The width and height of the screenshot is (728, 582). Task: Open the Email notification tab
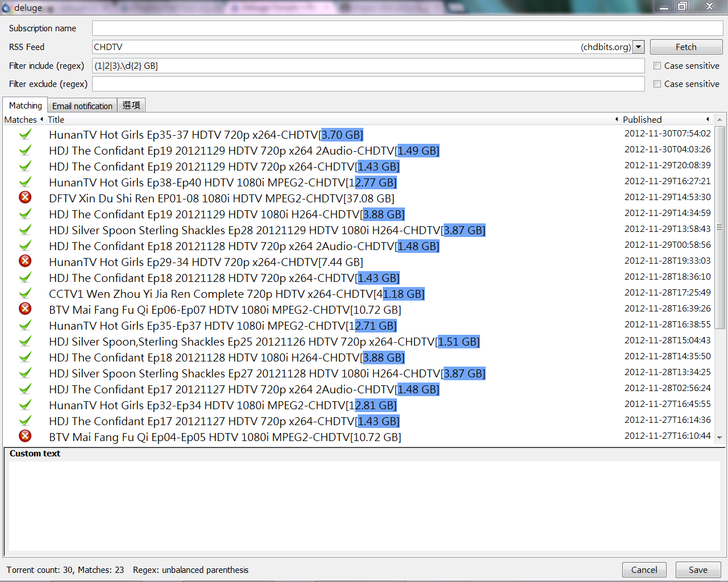click(x=82, y=106)
